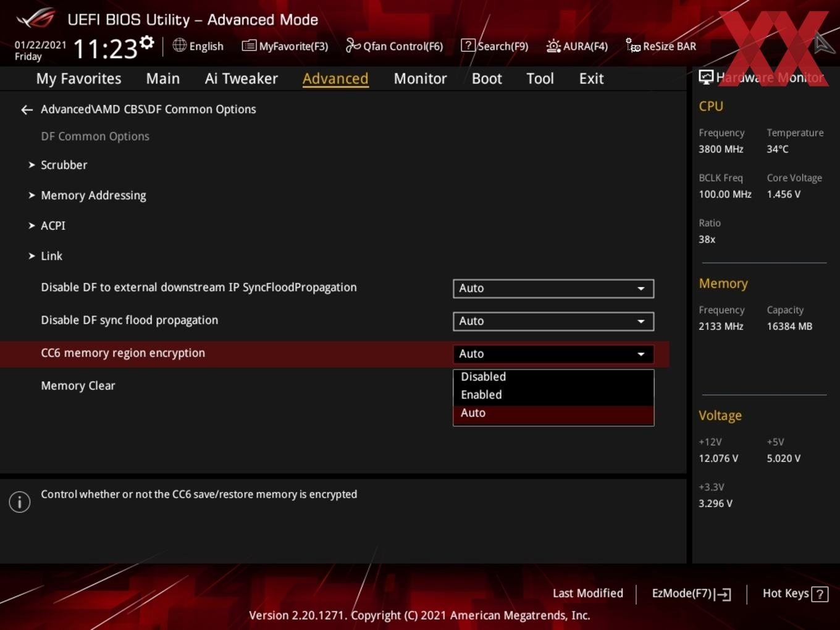This screenshot has width=840, height=630.
Task: Click the globe language icon
Action: coord(179,45)
